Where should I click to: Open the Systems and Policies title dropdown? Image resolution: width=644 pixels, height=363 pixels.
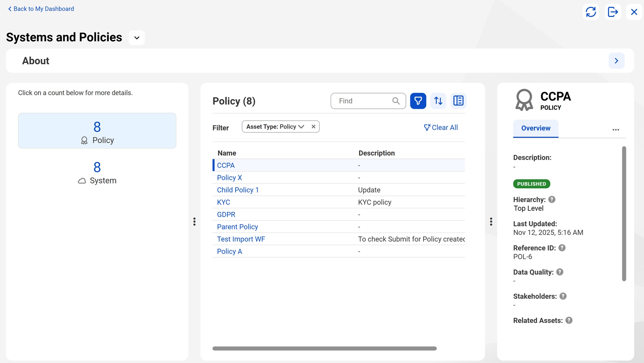(137, 38)
